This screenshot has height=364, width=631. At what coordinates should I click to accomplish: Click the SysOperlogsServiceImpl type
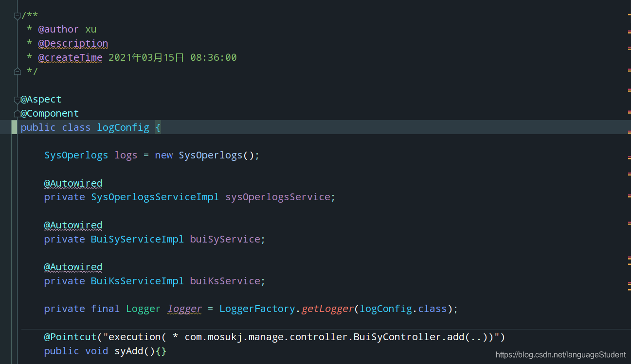(155, 197)
